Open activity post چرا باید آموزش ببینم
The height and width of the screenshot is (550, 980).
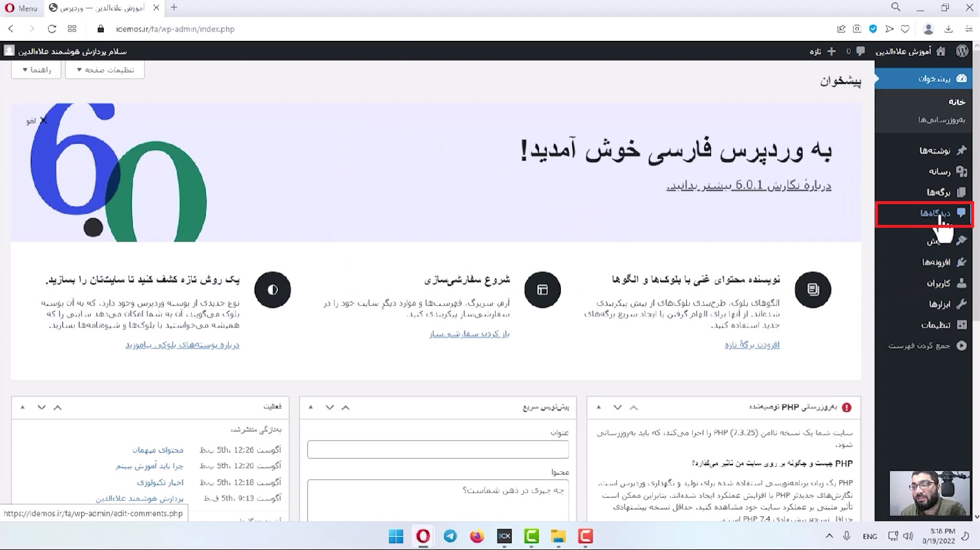(x=150, y=466)
